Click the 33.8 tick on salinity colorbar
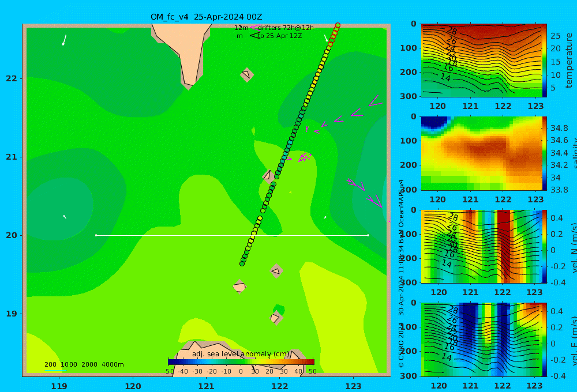 pyautogui.click(x=559, y=190)
